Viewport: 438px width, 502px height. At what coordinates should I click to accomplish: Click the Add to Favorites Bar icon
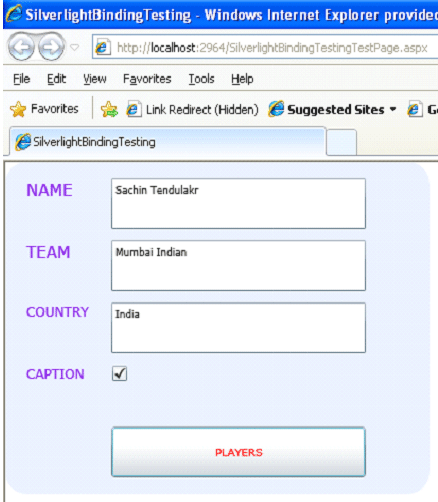109,109
